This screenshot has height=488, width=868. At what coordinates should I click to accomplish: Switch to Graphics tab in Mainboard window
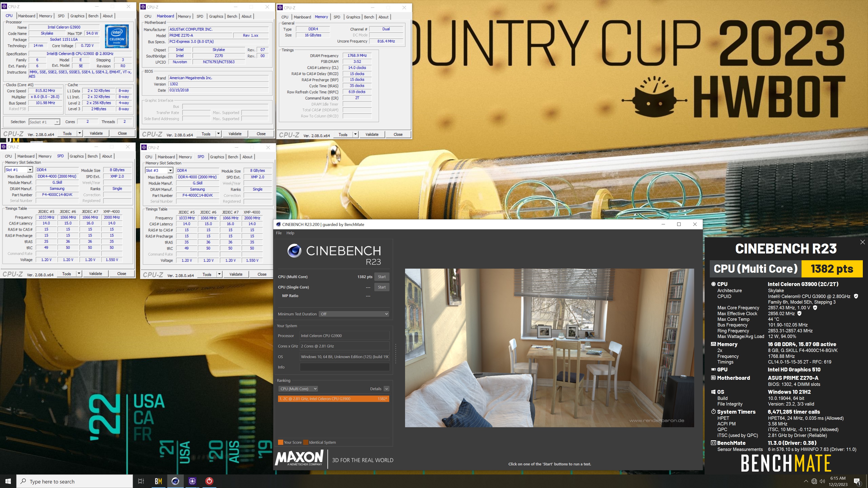216,16
